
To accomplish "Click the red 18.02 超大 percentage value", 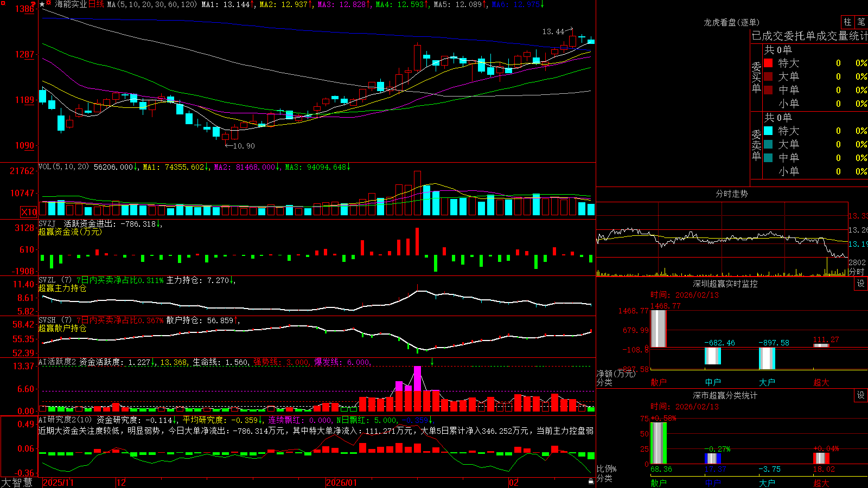I will point(824,469).
